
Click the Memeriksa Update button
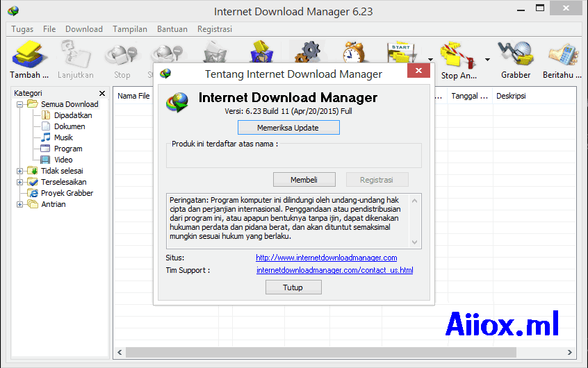click(x=288, y=128)
